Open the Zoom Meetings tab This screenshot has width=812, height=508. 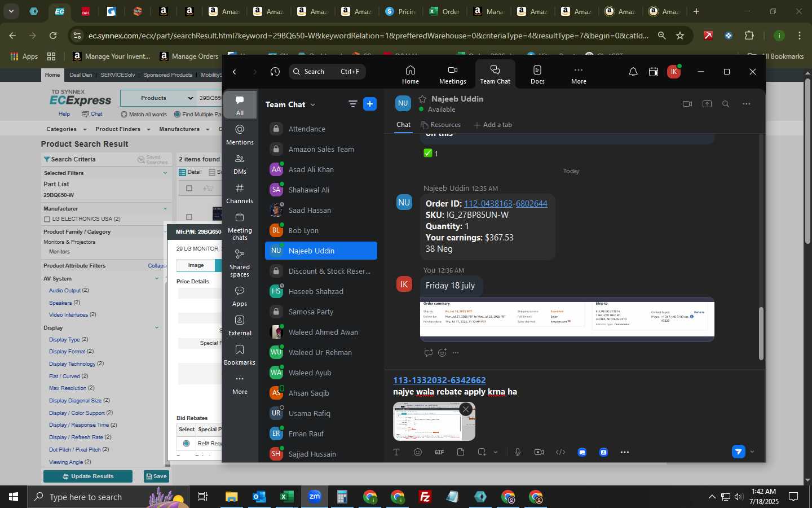(x=452, y=75)
